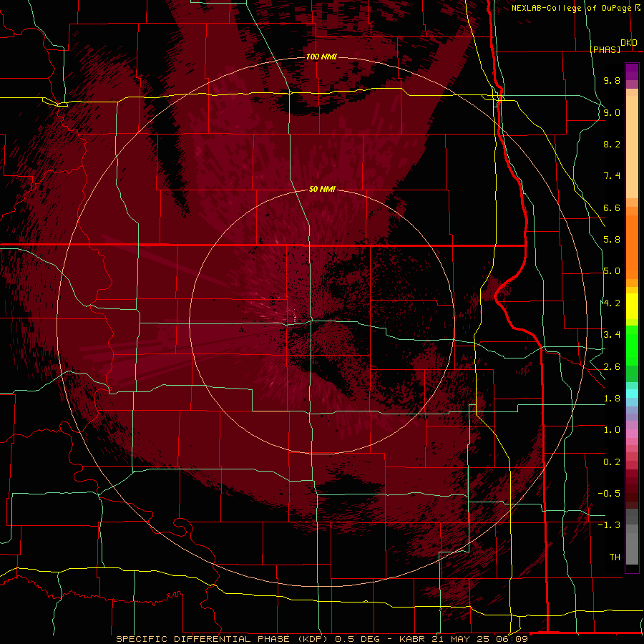Click the TH label on color scale

615,557
